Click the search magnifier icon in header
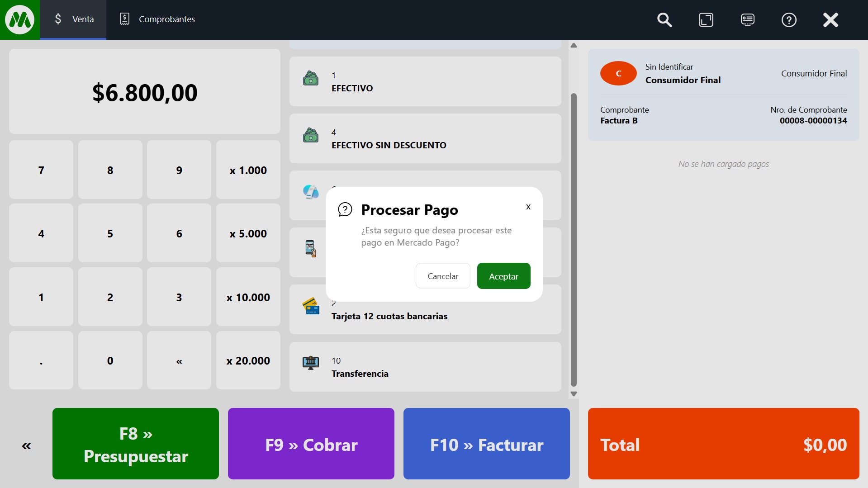Image resolution: width=868 pixels, height=488 pixels. tap(664, 20)
